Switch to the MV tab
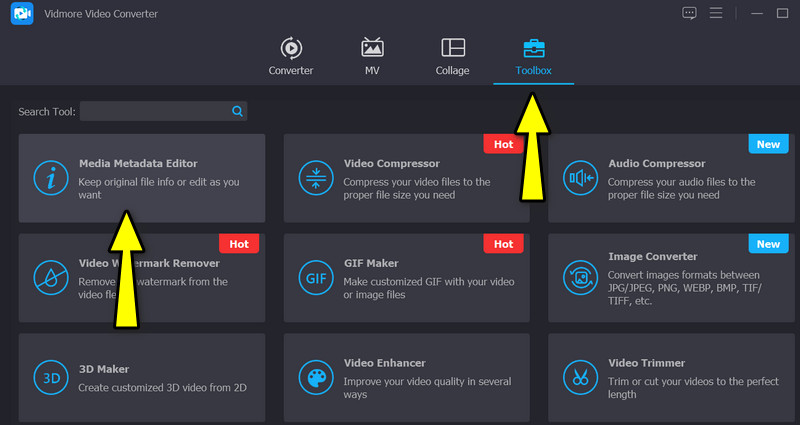Viewport: 800px width, 425px height. (x=372, y=57)
